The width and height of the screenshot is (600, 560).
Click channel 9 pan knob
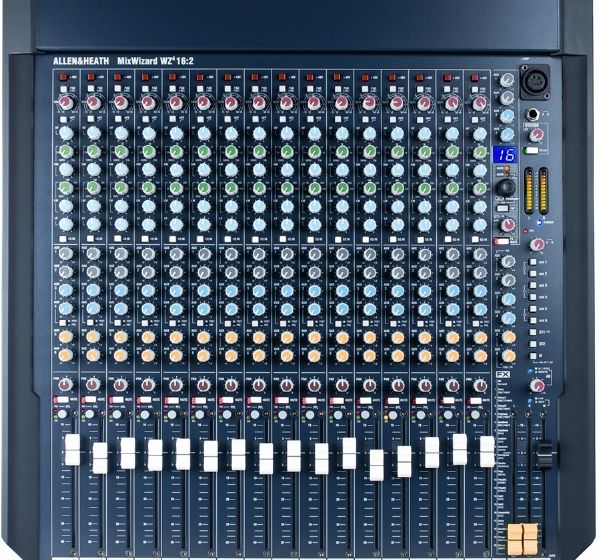tap(287, 385)
